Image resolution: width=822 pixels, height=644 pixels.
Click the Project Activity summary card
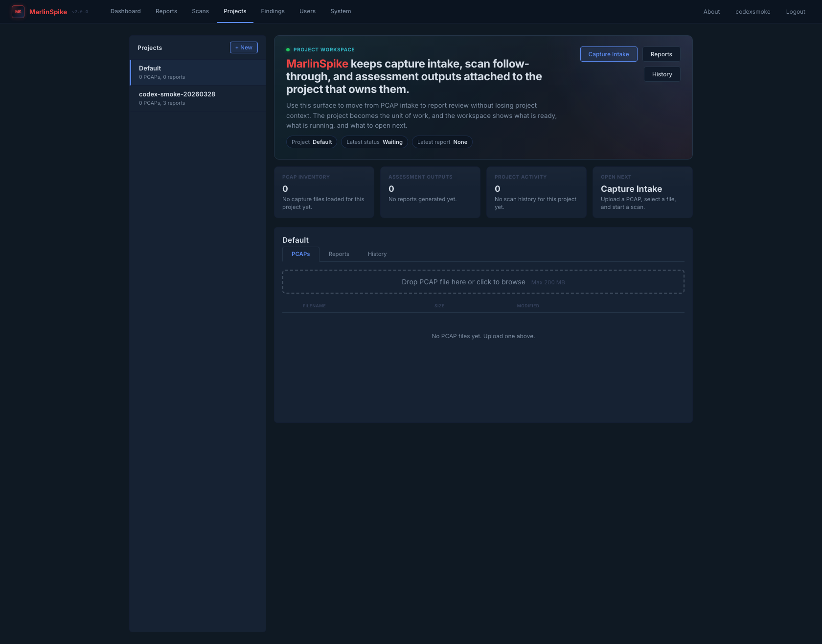coord(536,192)
